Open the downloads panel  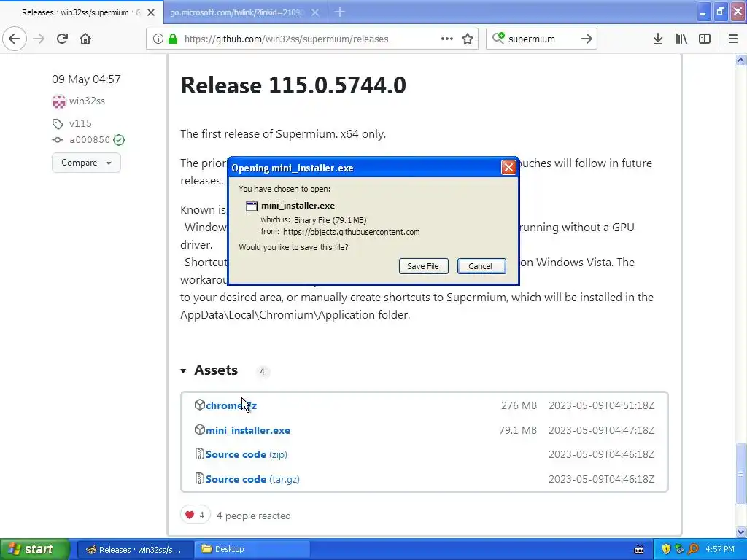658,39
